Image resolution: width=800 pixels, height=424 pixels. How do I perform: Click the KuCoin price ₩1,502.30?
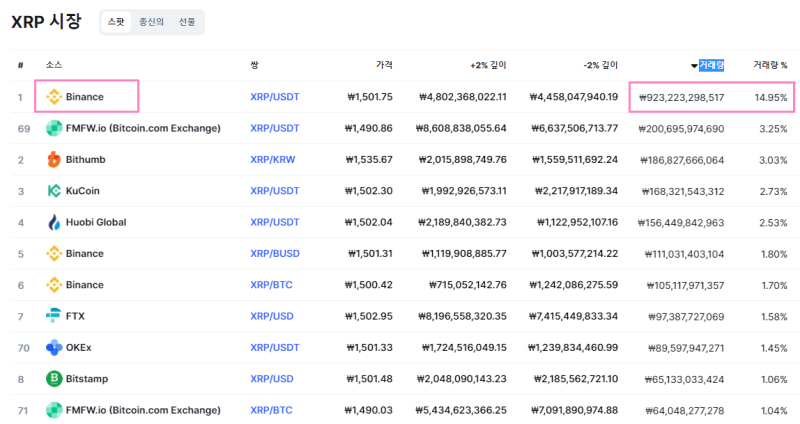pos(369,191)
